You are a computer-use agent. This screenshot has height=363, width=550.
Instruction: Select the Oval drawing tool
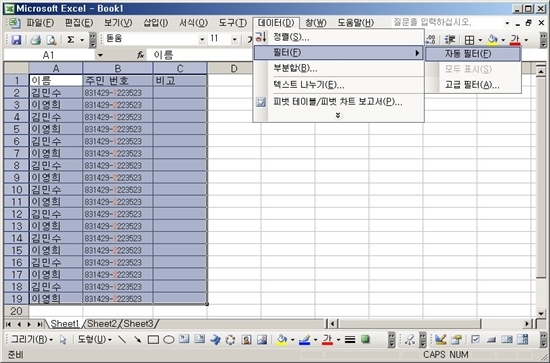coord(169,340)
